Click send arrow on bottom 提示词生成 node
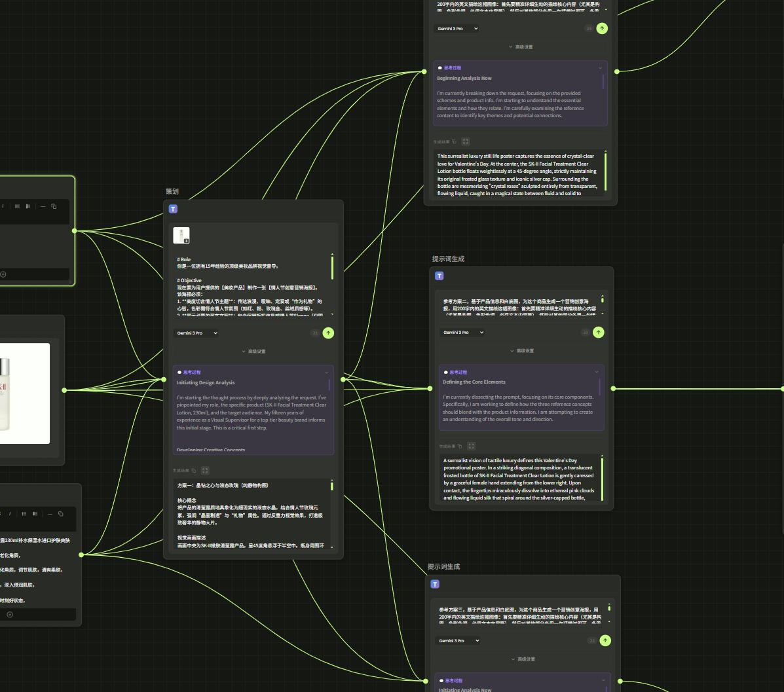The width and height of the screenshot is (784, 692). click(x=605, y=640)
